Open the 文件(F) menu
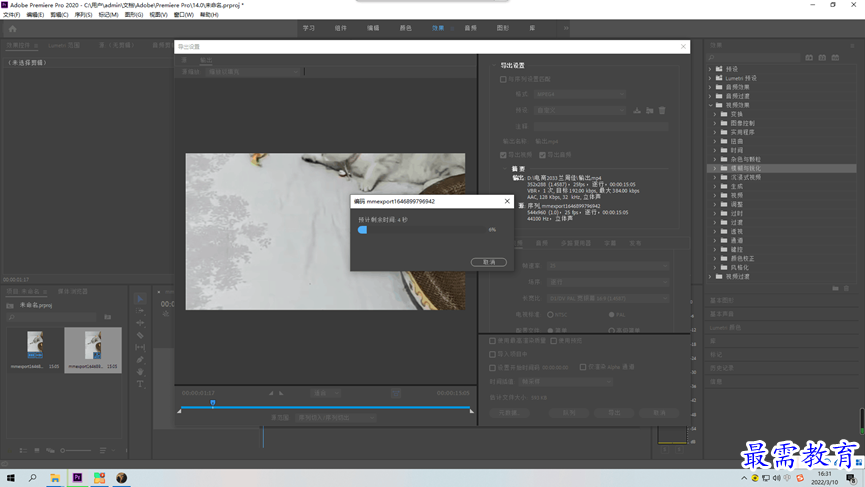The image size is (865, 487). pos(12,15)
